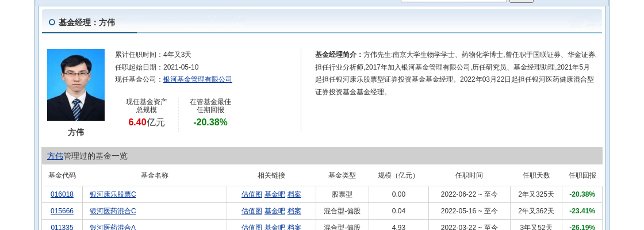Click the 相关链接 column header
The height and width of the screenshot is (230, 644).
(271, 175)
